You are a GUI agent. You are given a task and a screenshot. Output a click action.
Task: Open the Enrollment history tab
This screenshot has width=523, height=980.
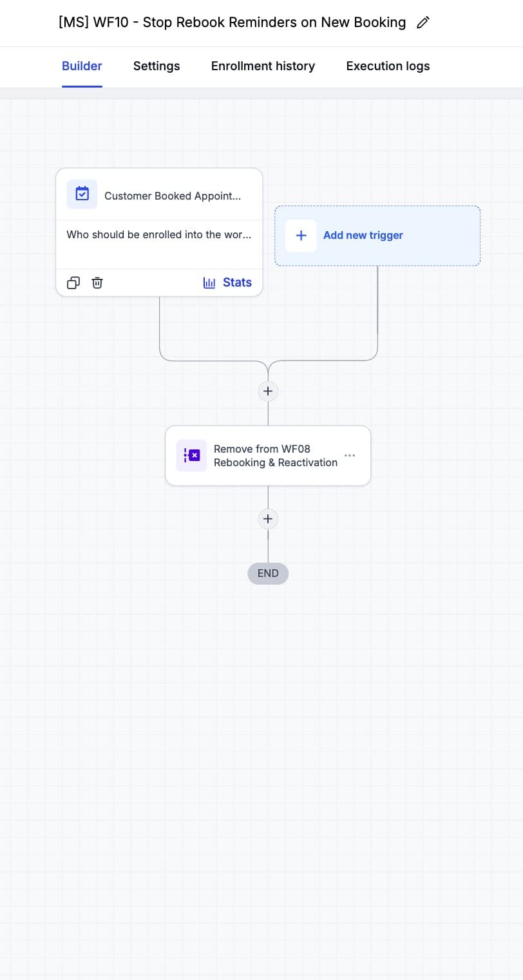(x=263, y=66)
